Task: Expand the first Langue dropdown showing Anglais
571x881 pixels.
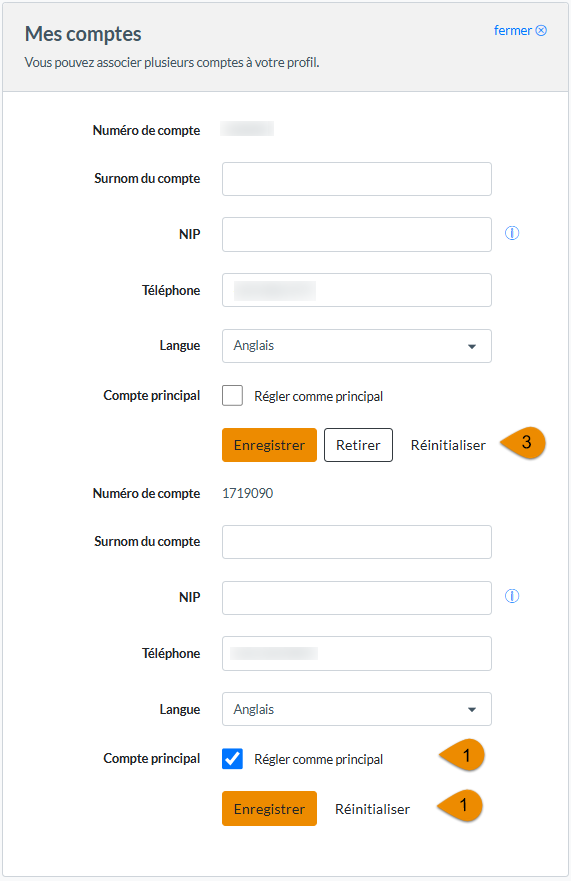Action: pyautogui.click(x=357, y=346)
